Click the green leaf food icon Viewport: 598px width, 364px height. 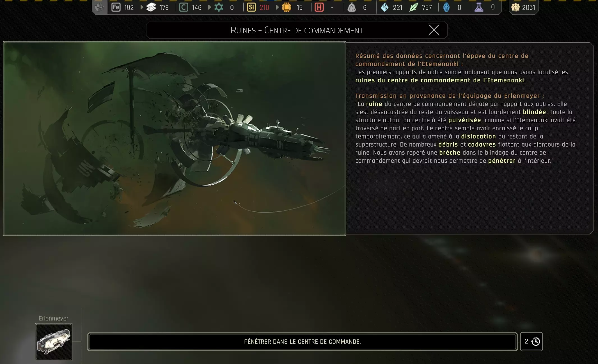click(414, 7)
